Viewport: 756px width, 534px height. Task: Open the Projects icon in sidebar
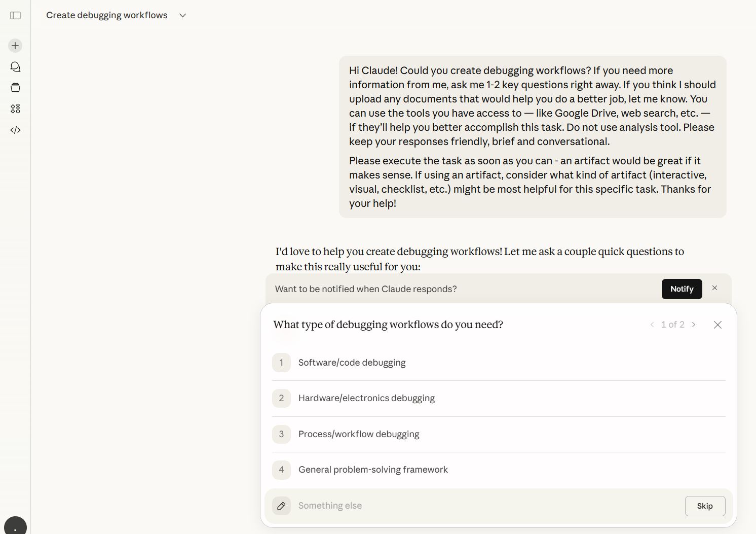[x=15, y=88]
